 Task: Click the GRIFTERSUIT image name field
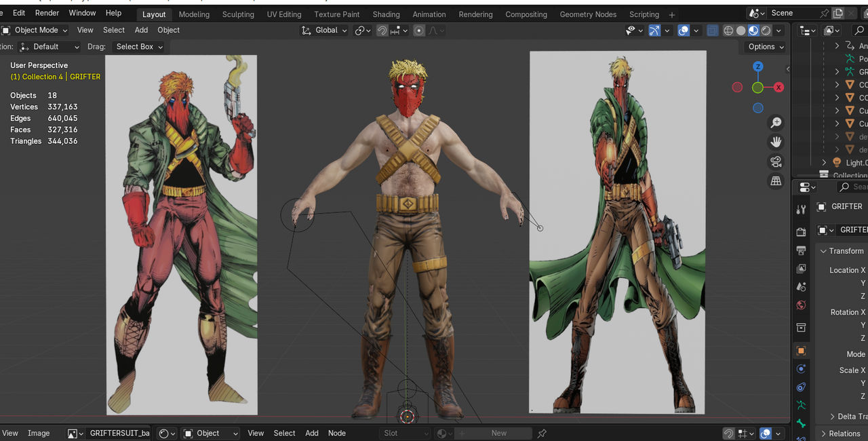coord(119,434)
